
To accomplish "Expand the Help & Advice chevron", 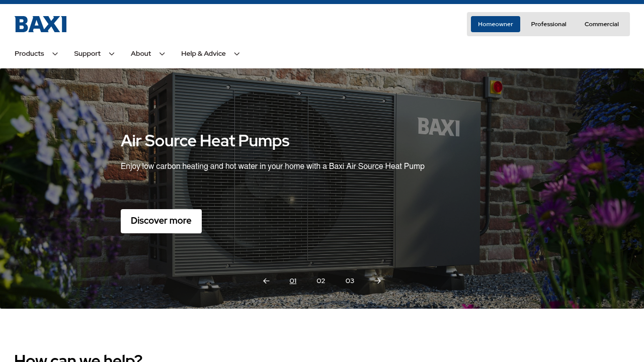I will tap(237, 54).
